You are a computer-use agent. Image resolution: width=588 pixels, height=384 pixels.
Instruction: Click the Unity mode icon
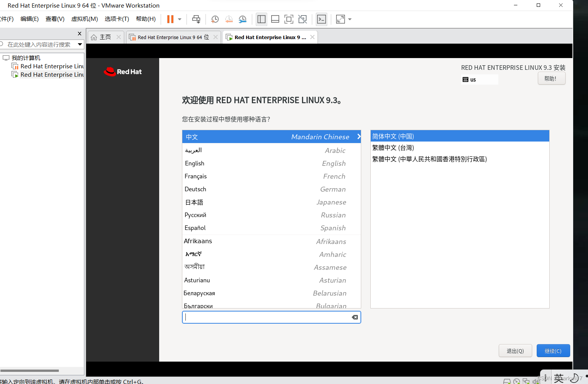pos(302,19)
